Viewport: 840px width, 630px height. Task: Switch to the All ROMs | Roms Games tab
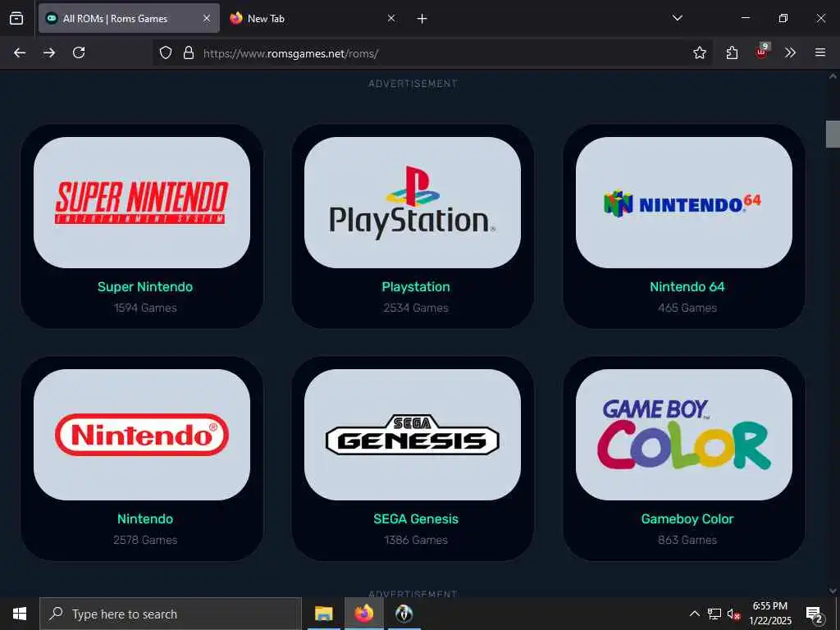coord(129,18)
